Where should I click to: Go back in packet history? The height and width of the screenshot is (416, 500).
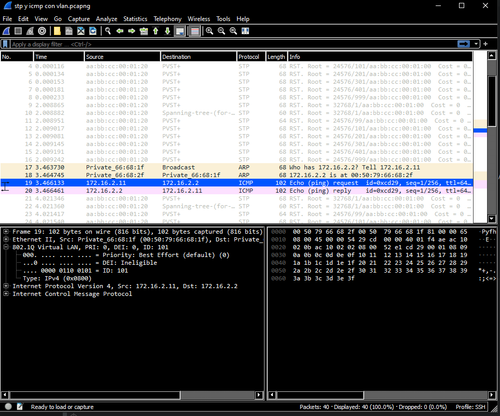(x=120, y=31)
